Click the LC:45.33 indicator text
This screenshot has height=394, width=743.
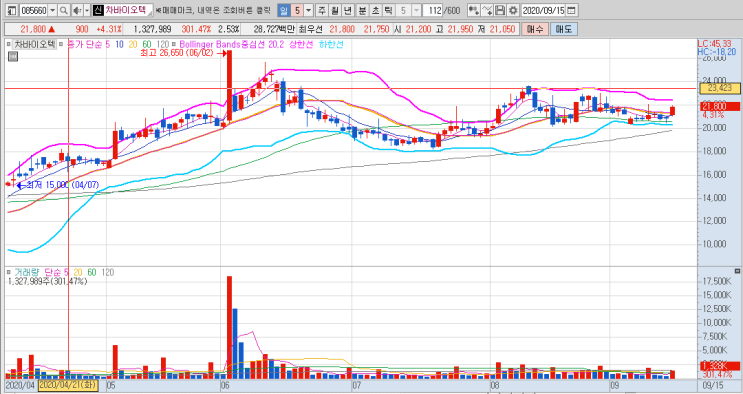(x=716, y=43)
